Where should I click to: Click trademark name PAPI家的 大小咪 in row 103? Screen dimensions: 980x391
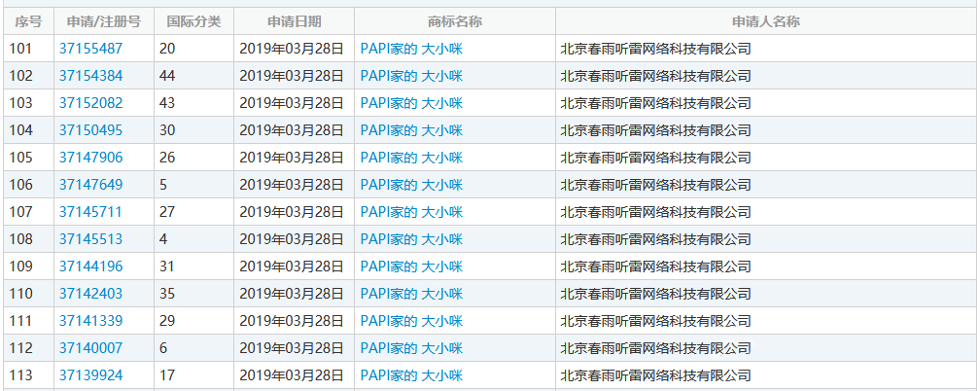click(411, 103)
